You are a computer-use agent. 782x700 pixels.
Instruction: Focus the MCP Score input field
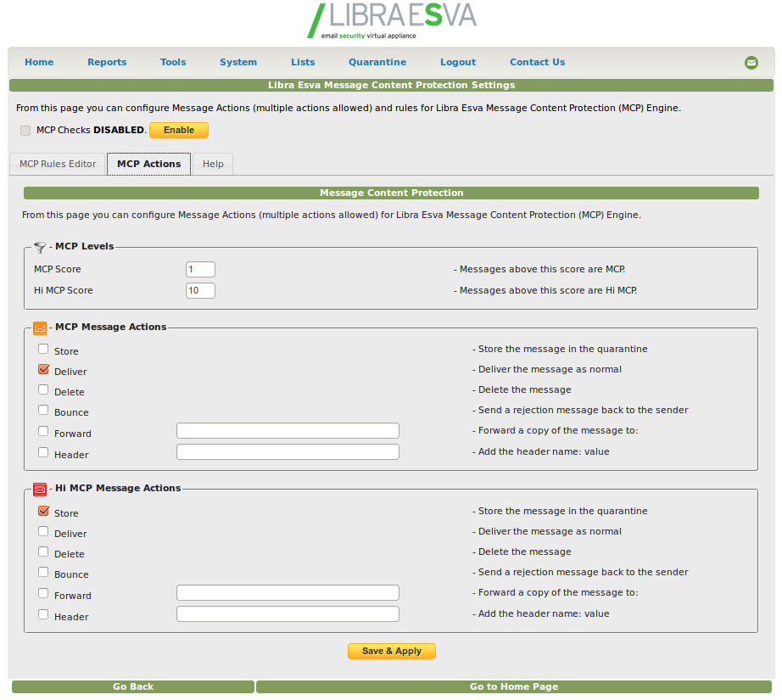[200, 270]
